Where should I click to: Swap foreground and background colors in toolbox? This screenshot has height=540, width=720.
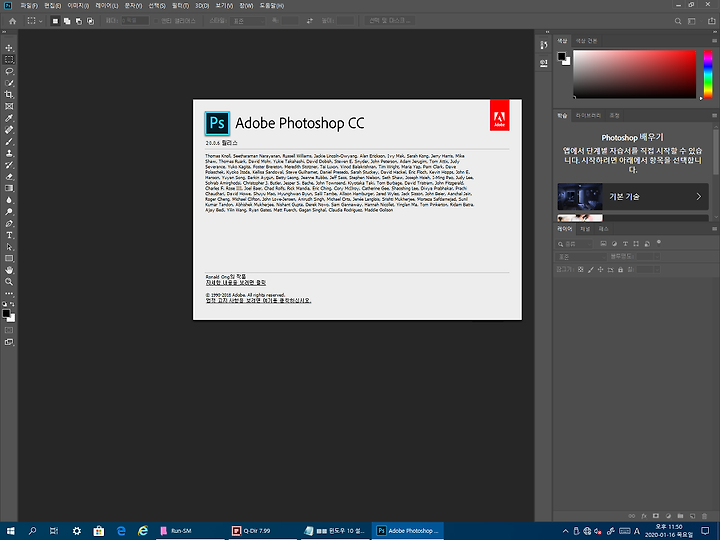(x=12, y=304)
